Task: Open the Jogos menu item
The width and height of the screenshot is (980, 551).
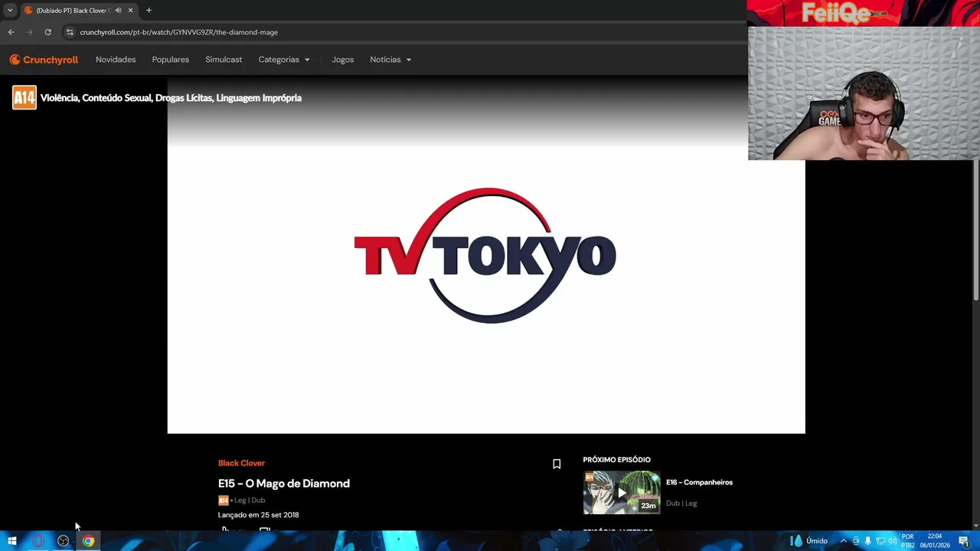Action: click(342, 60)
